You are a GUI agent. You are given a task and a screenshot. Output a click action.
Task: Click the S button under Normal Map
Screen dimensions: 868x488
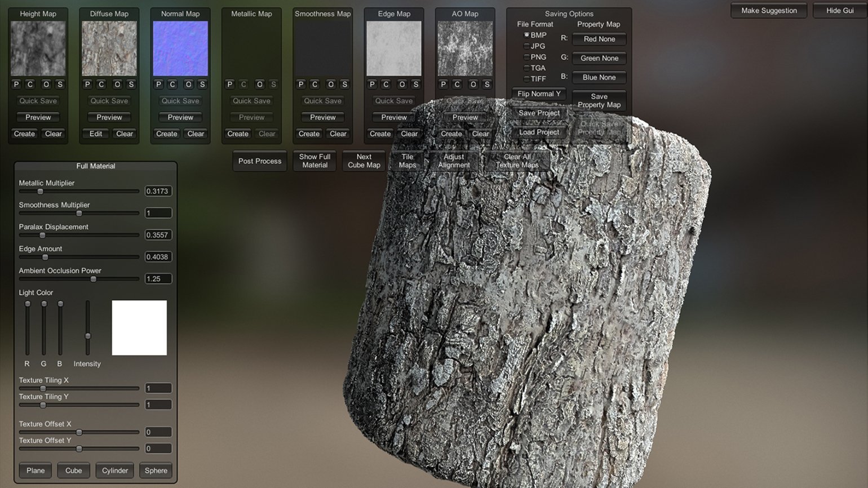pos(202,85)
